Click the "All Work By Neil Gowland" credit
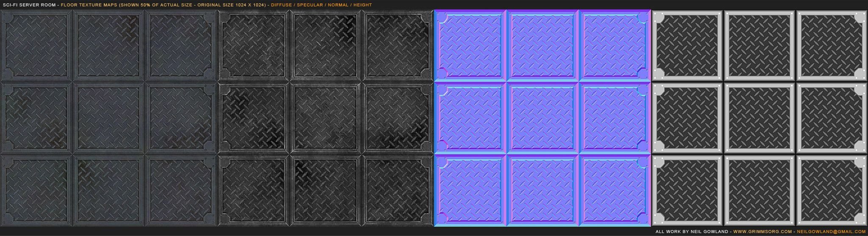This screenshot has height=236, width=868. pos(692,232)
